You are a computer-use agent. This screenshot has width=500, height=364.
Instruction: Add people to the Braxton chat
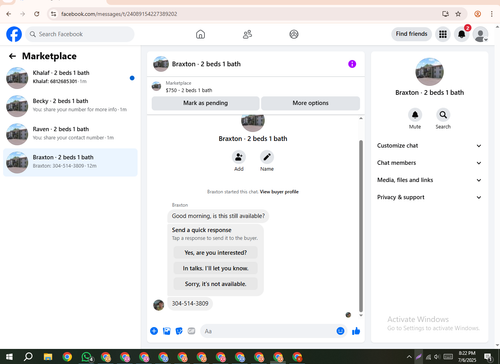pyautogui.click(x=239, y=157)
